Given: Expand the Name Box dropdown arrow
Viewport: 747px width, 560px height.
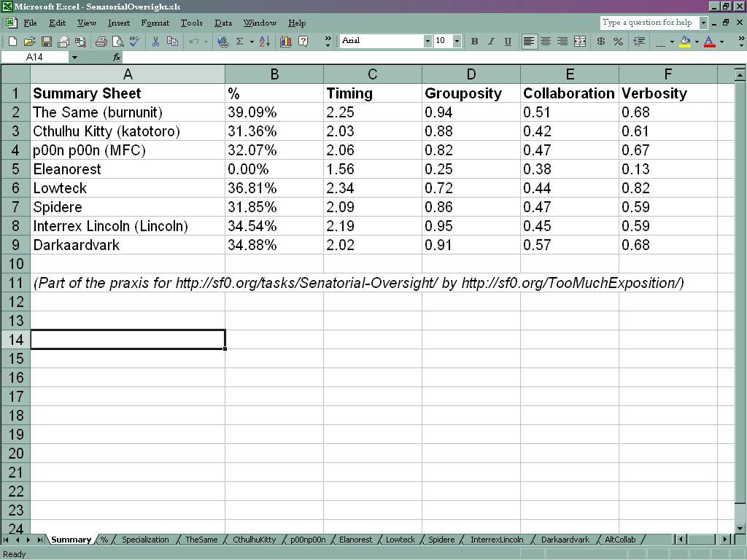Looking at the screenshot, I should coord(74,57).
